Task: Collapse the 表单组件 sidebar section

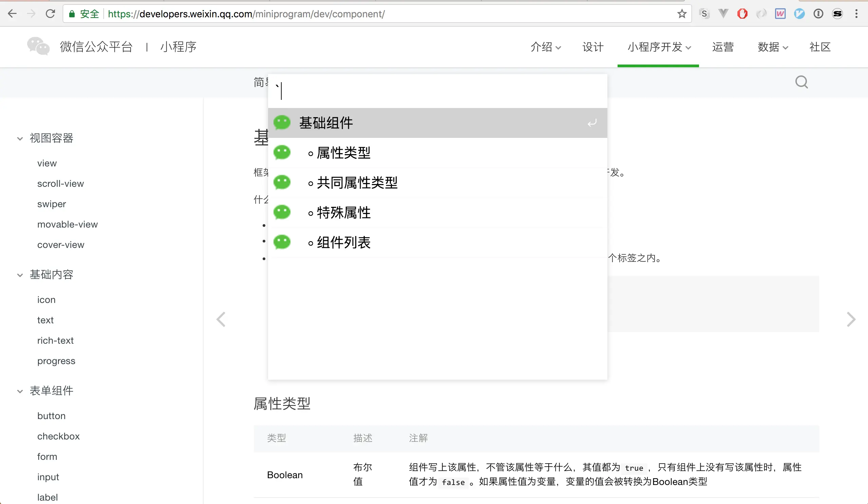Action: (20, 391)
